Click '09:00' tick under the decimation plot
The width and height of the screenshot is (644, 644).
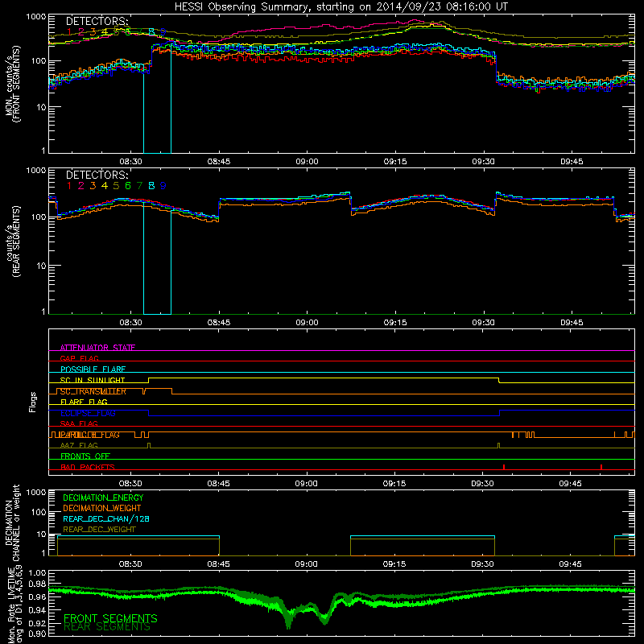[x=307, y=564]
